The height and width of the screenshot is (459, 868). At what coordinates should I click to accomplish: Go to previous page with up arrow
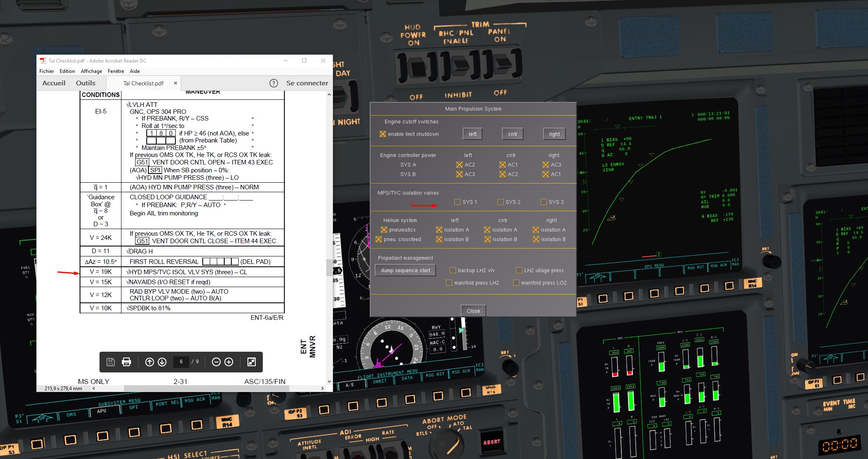(150, 362)
